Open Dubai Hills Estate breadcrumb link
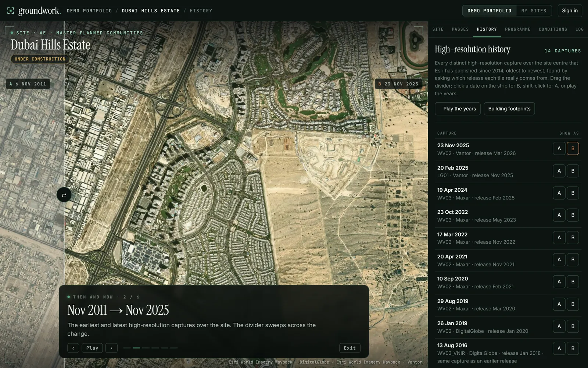 [x=151, y=11]
